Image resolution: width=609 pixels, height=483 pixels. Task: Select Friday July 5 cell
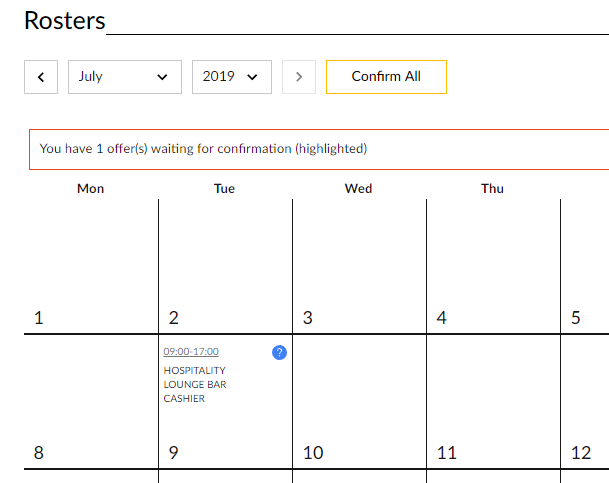pos(585,266)
